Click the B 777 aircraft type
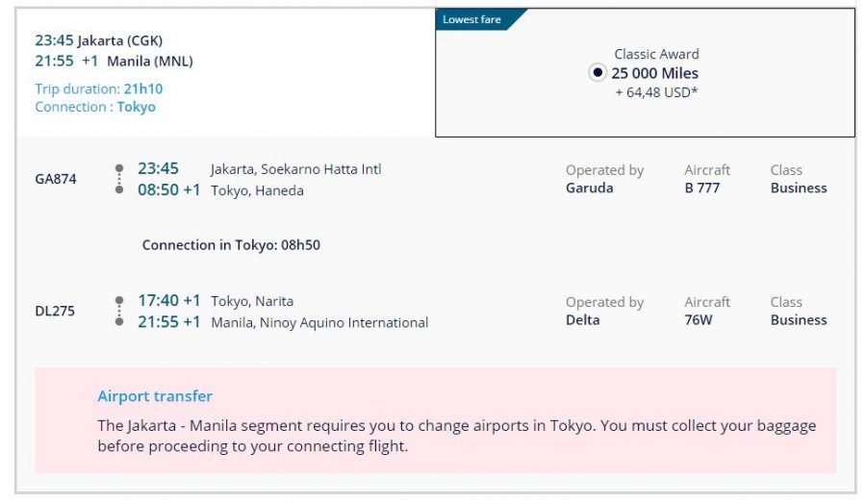The image size is (866, 504). [x=702, y=189]
